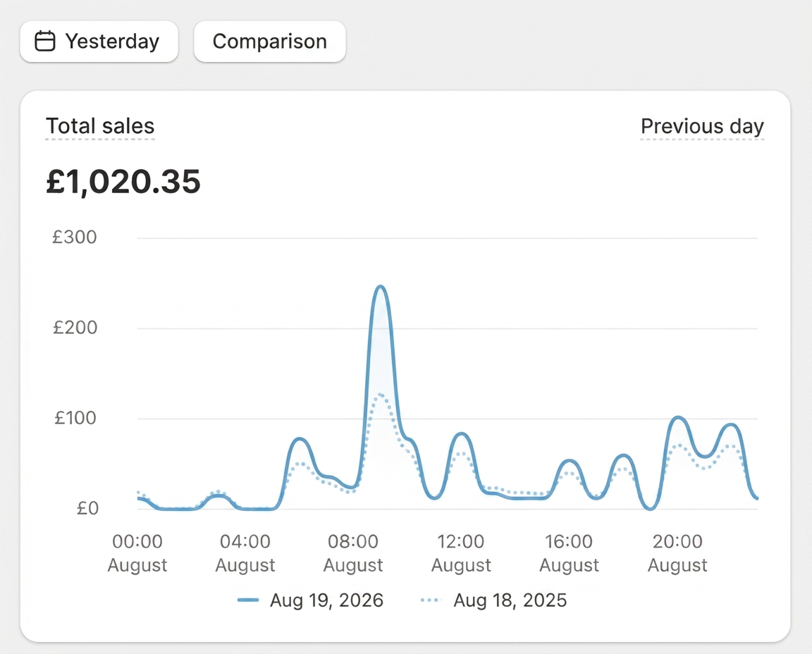Open the Yesterday date range picker
This screenshot has height=654, width=812.
pyautogui.click(x=99, y=42)
